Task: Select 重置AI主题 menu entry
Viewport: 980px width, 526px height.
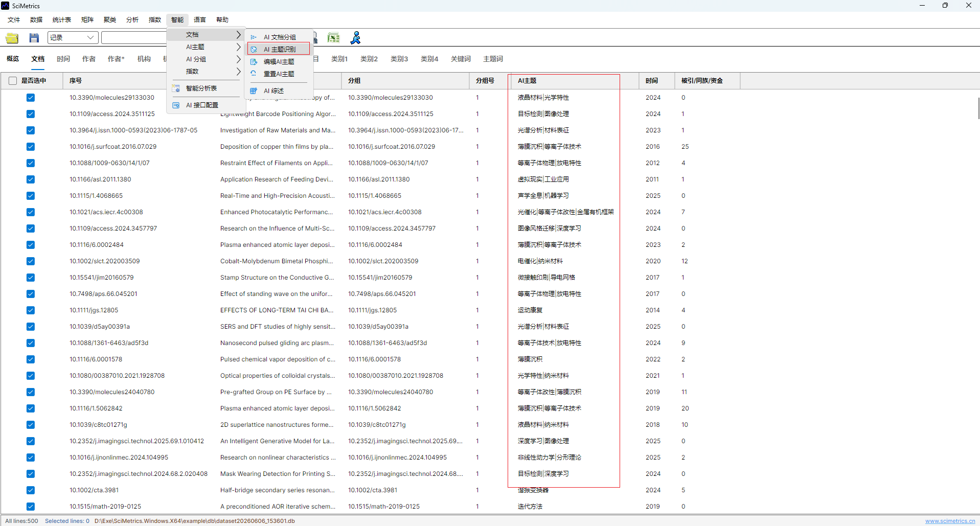Action: point(279,74)
